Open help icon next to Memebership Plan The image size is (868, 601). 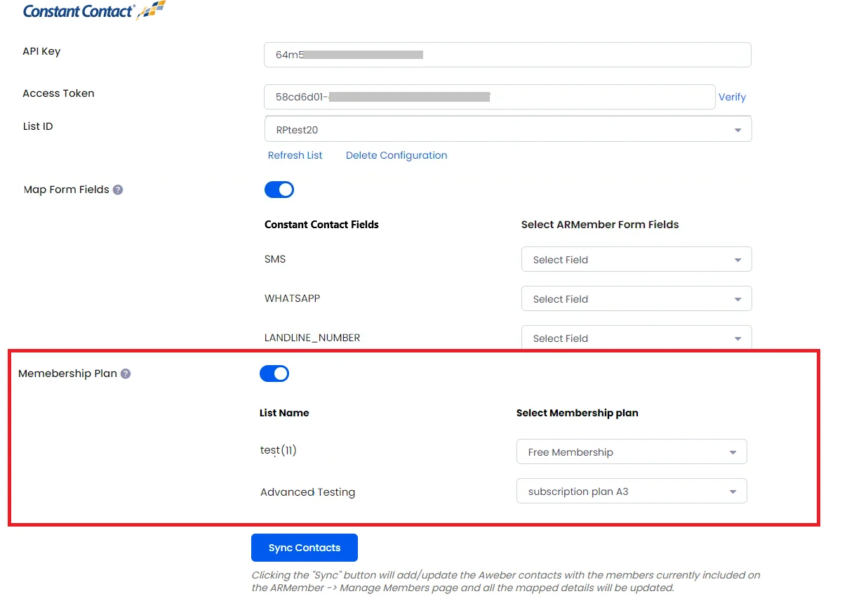tap(126, 374)
